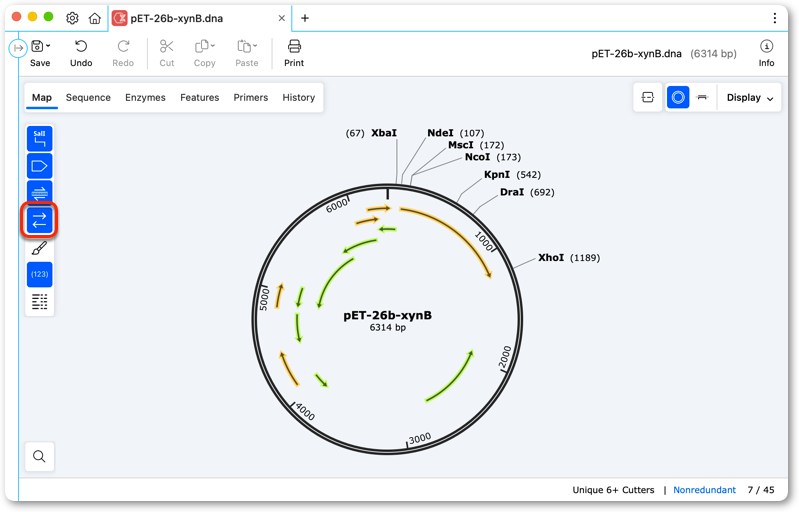This screenshot has width=799, height=512.
Task: Click the Save button in the toolbar
Action: (x=40, y=53)
